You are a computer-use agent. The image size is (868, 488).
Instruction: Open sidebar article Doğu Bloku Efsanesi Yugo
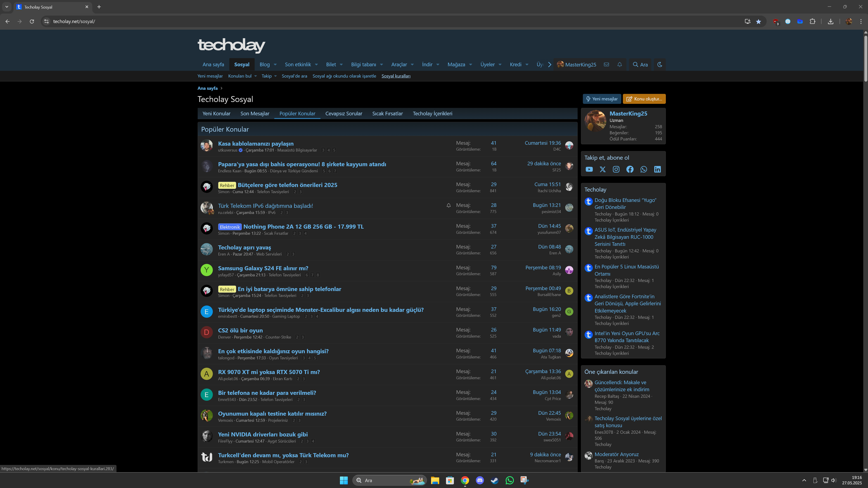[x=625, y=204]
